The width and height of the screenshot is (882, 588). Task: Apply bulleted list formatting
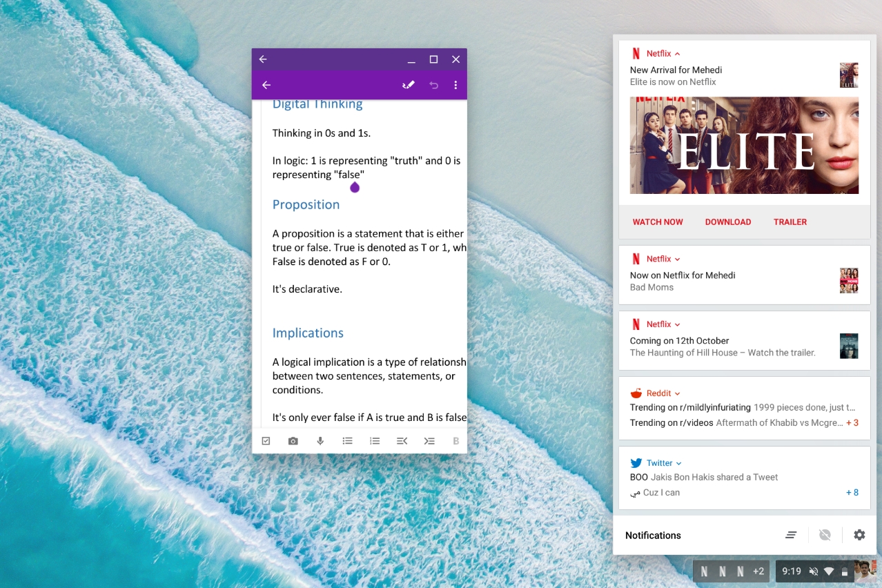coord(348,441)
